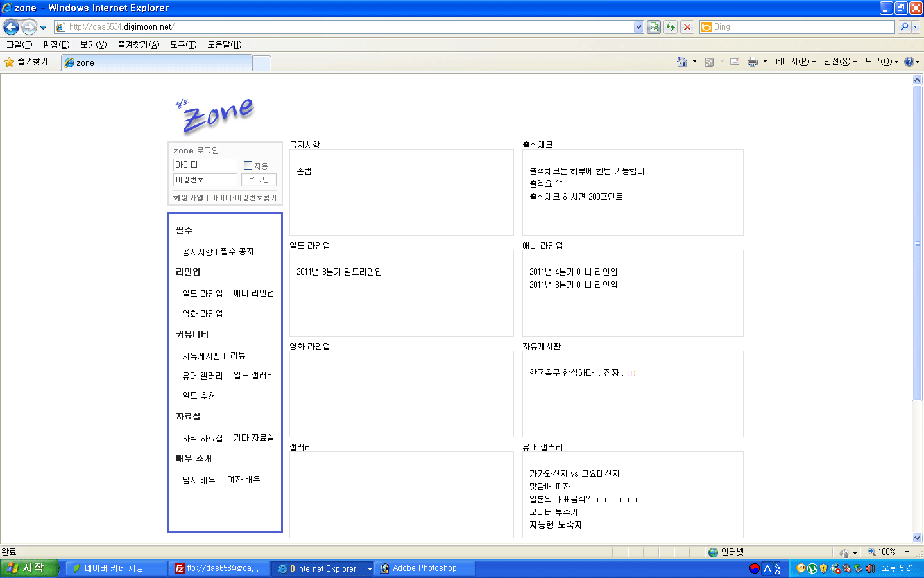Open a new tab with the blank tab button
Image resolution: width=924 pixels, height=578 pixels.
262,63
